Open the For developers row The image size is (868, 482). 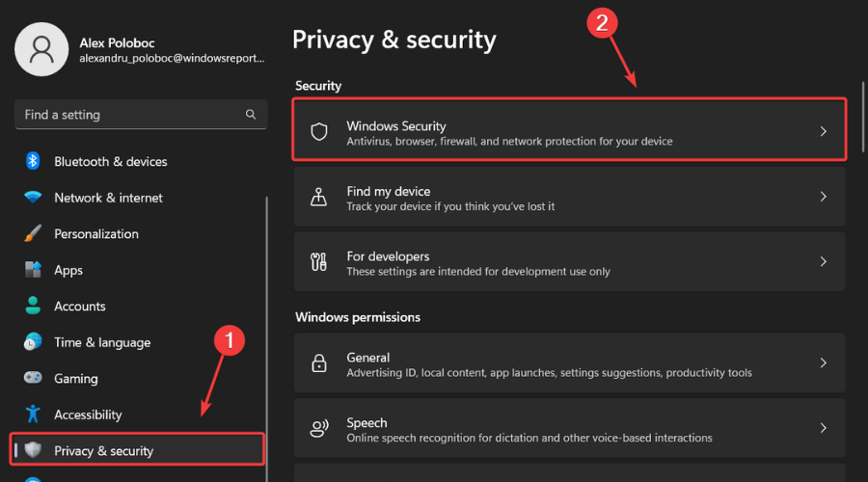(x=569, y=261)
